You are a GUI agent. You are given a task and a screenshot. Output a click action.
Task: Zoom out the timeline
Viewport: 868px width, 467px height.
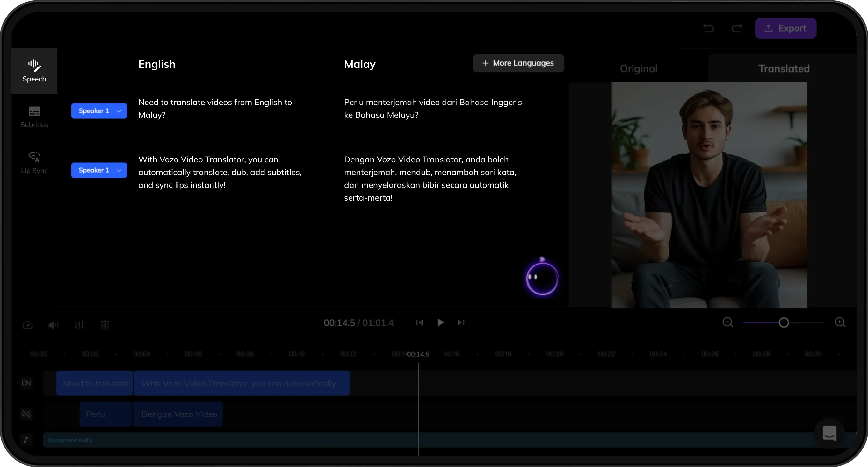click(x=728, y=322)
